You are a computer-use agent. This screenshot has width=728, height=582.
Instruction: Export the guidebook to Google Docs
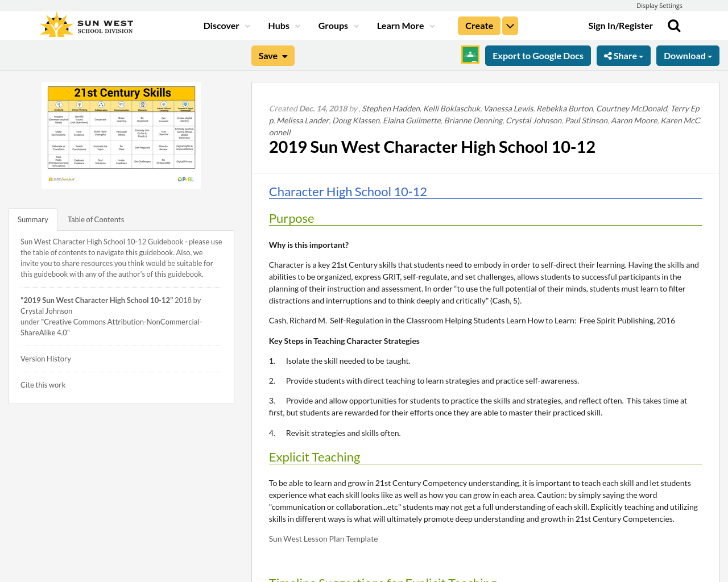click(x=538, y=55)
